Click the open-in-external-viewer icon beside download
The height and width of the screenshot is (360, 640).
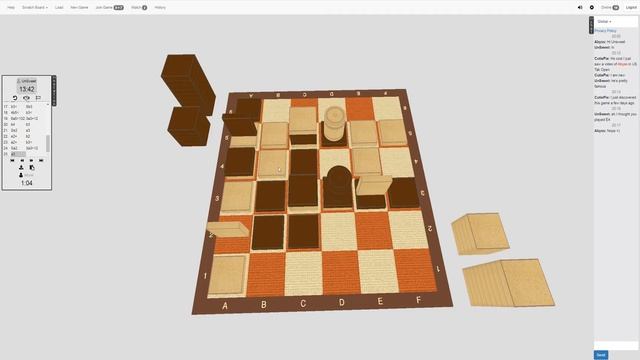tap(32, 167)
